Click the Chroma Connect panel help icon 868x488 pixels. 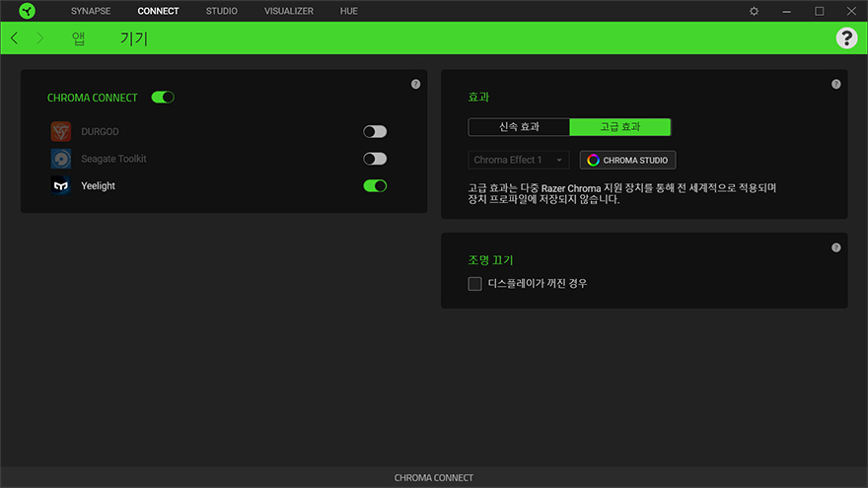tap(415, 84)
